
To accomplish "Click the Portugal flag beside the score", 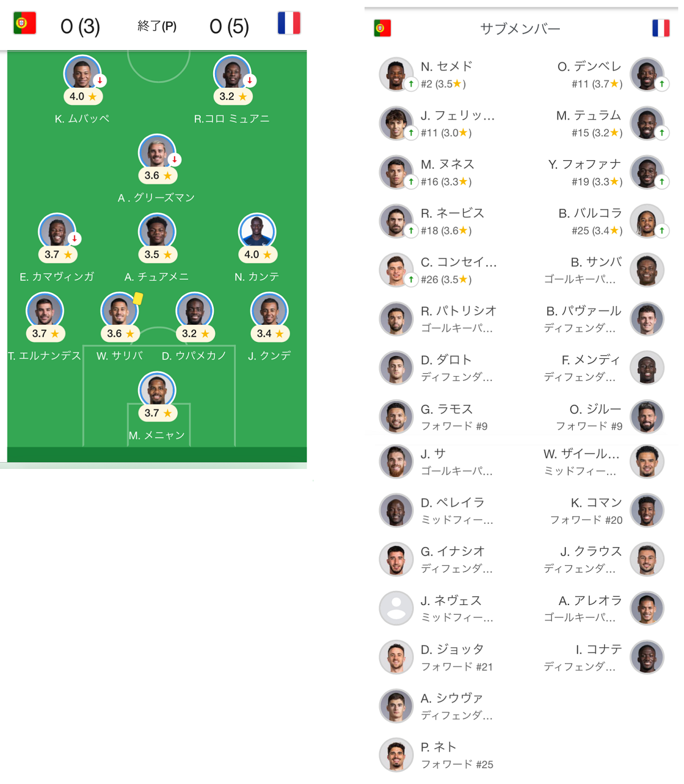I will (25, 23).
